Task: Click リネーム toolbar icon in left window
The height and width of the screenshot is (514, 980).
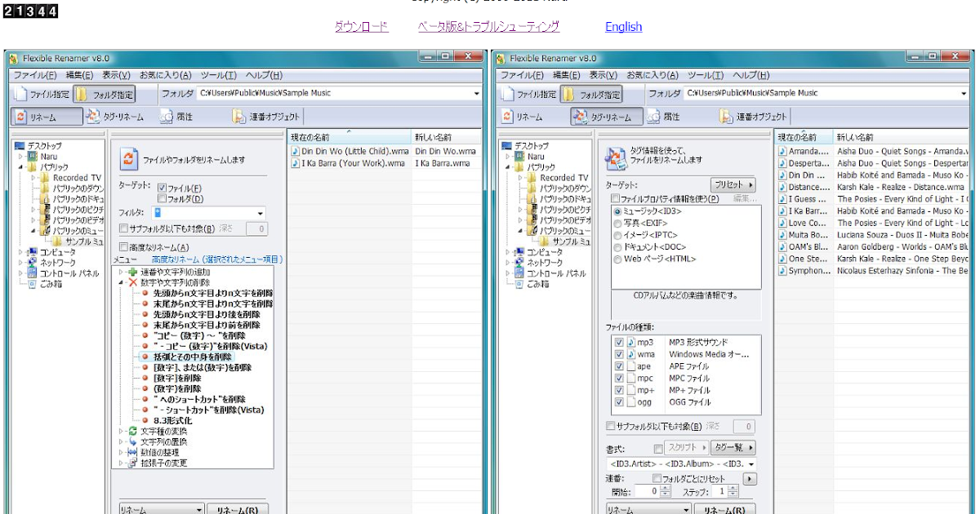Action: point(20,117)
